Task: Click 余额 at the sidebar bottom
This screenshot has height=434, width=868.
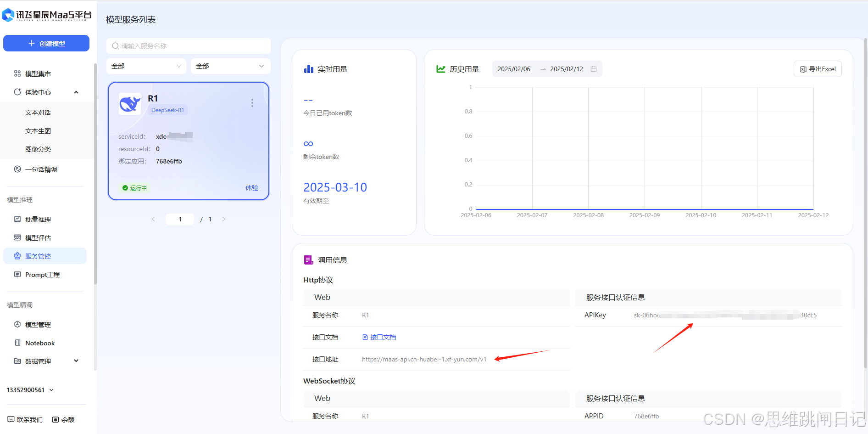Action: coord(63,420)
